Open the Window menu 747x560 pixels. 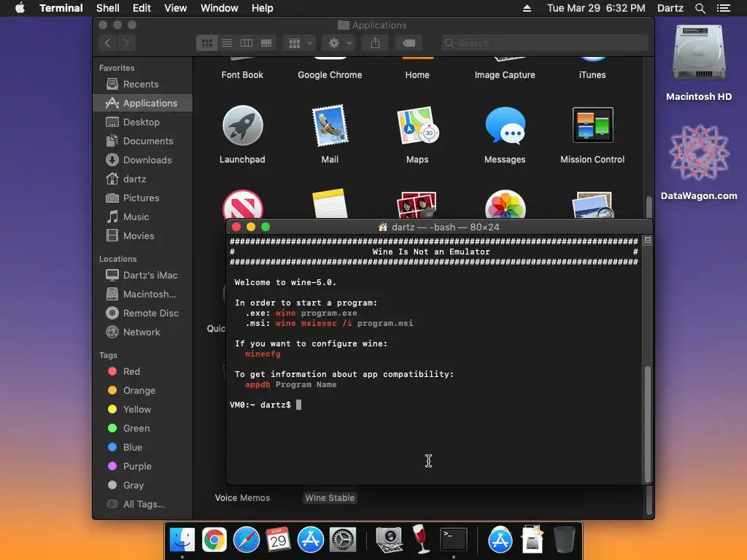click(x=219, y=8)
